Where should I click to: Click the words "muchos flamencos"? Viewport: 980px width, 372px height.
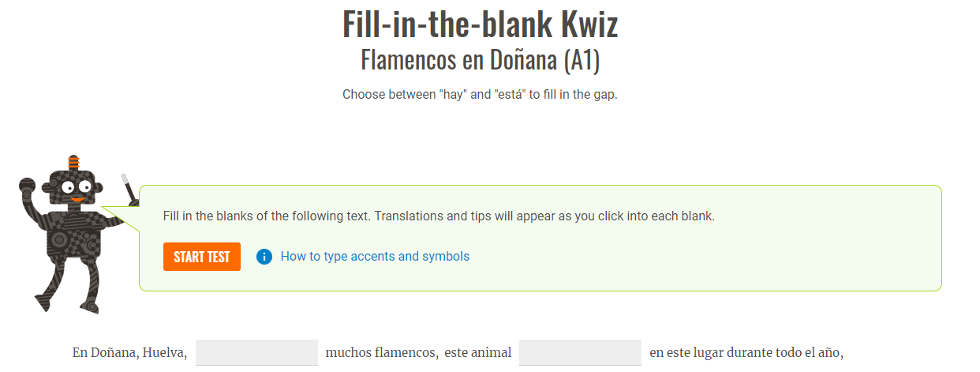tap(381, 353)
